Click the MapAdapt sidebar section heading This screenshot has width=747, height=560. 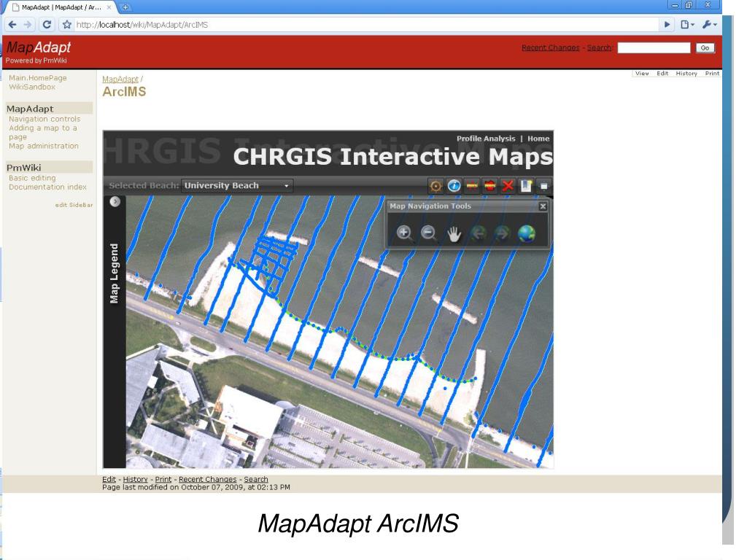point(30,109)
